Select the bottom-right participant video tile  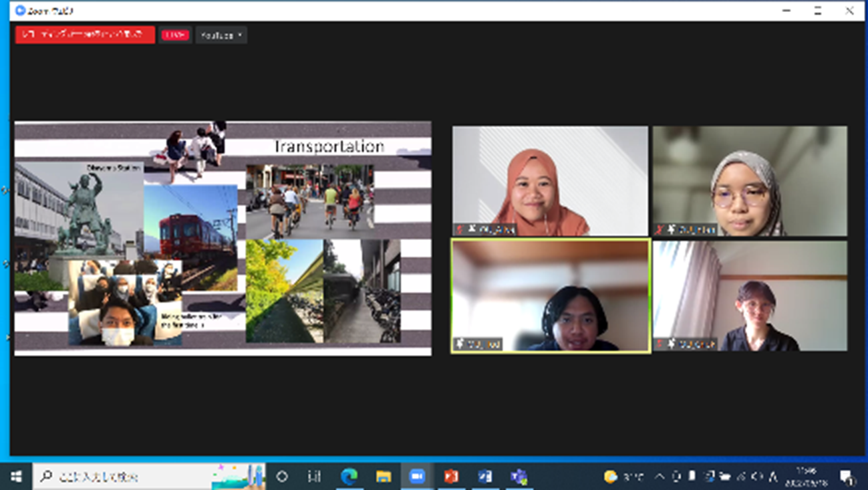click(750, 294)
